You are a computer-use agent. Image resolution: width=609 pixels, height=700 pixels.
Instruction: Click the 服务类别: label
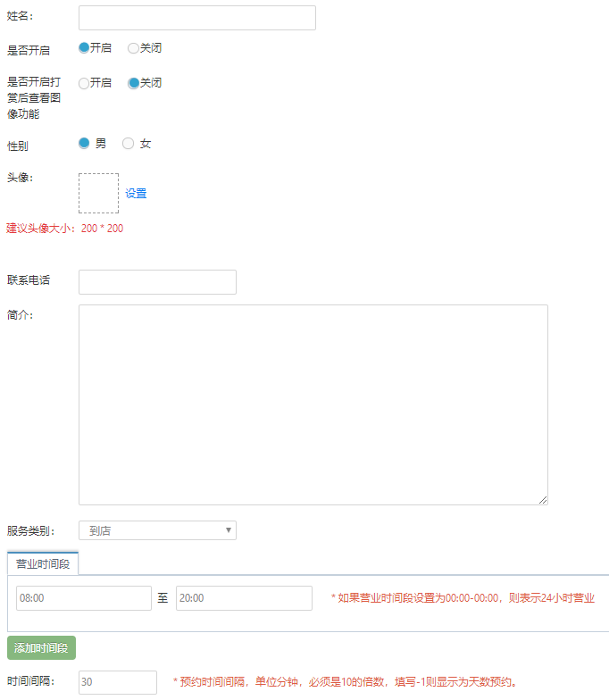click(x=30, y=530)
